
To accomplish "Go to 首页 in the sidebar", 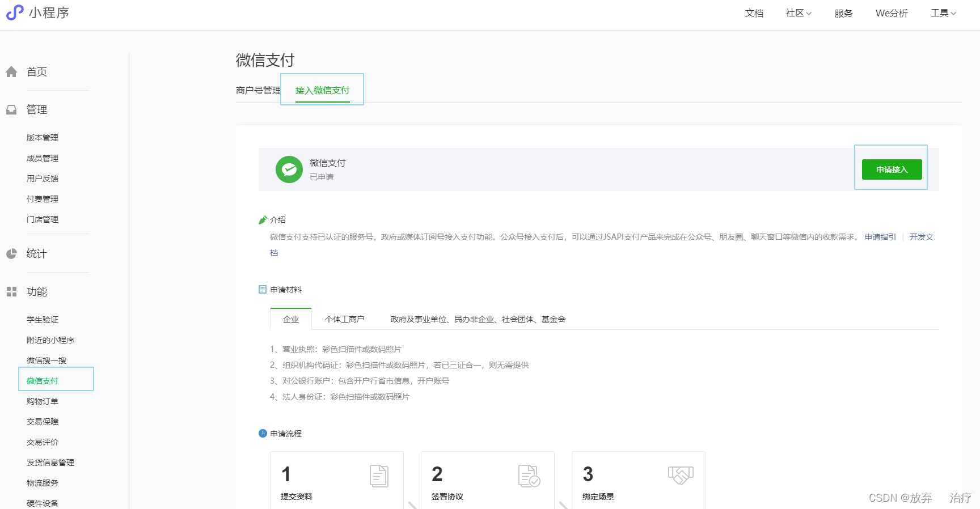I will 37,72.
